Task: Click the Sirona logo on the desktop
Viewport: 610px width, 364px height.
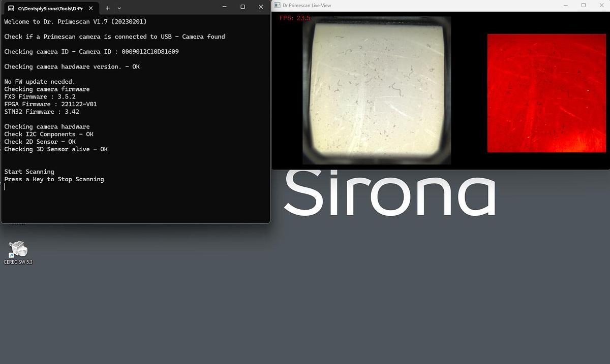Action: [389, 192]
